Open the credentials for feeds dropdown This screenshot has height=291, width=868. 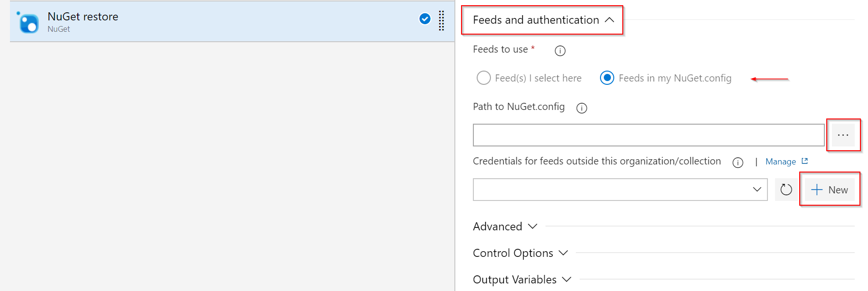[620, 190]
